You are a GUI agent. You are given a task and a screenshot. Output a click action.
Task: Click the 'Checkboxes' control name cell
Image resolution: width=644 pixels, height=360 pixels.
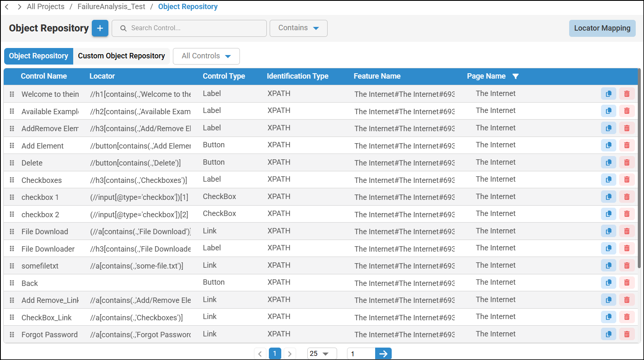[41, 180]
